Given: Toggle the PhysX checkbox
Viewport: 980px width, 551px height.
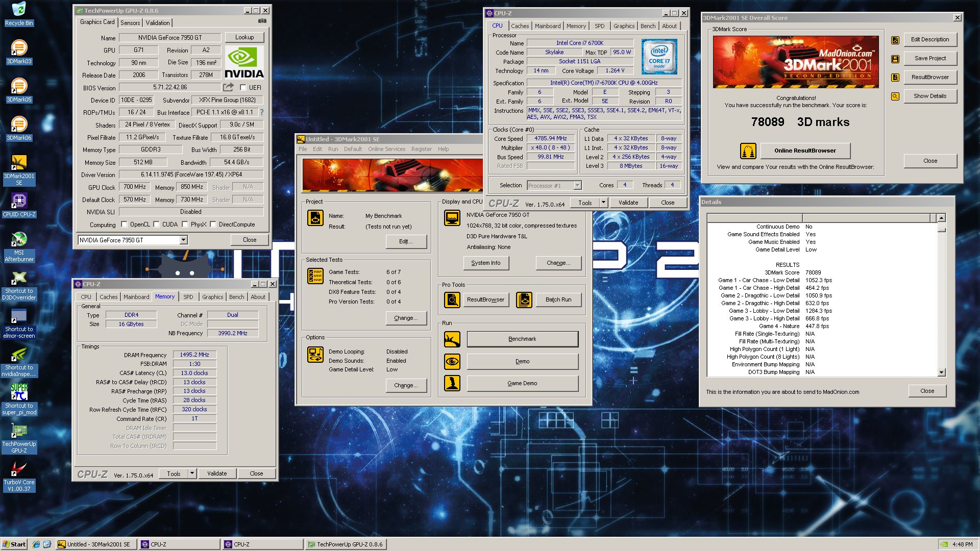Looking at the screenshot, I should pyautogui.click(x=185, y=224).
